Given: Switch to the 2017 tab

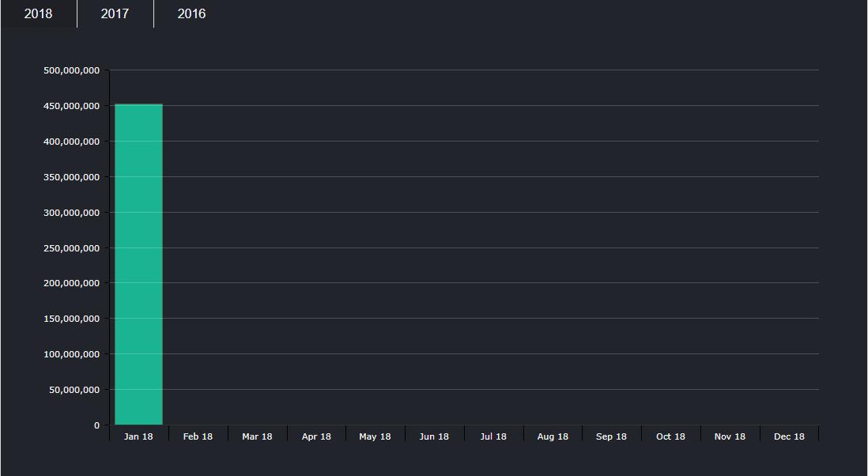Looking at the screenshot, I should click(x=115, y=14).
